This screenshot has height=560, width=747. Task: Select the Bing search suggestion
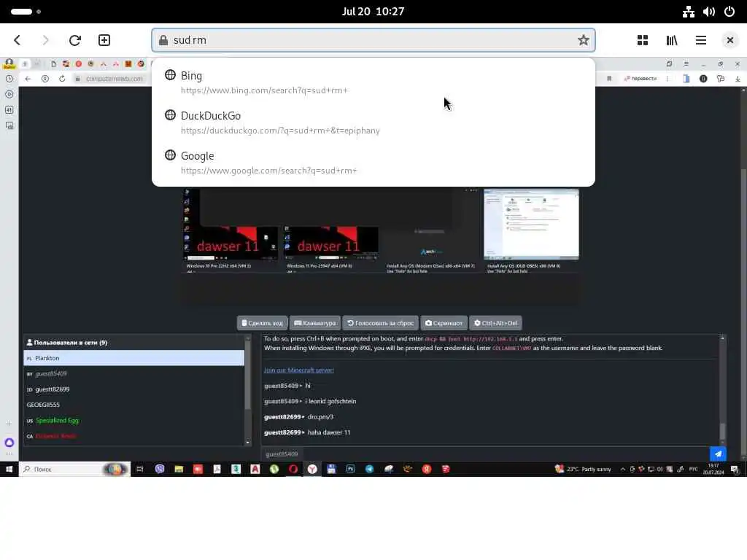click(373, 82)
